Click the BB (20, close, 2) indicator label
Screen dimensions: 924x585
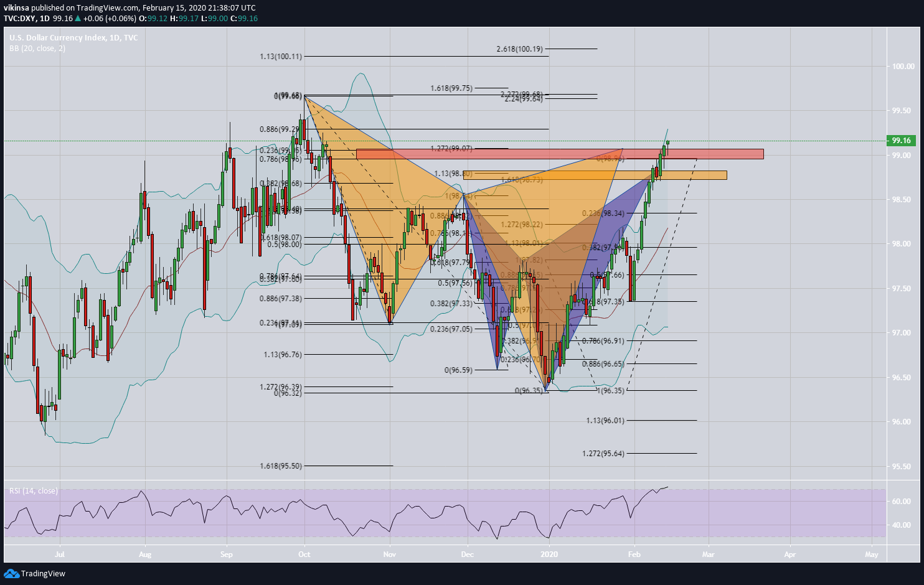tap(37, 49)
